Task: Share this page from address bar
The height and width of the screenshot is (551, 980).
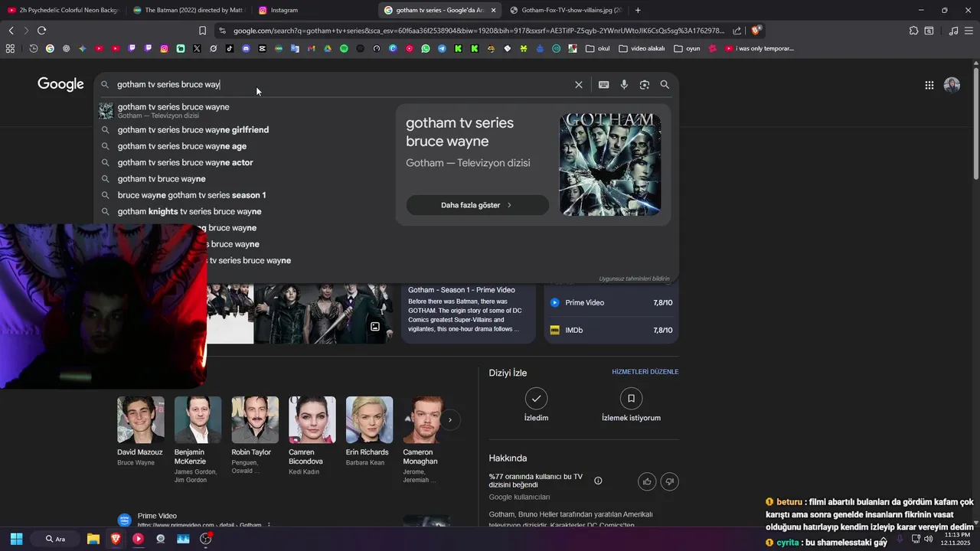Action: click(x=737, y=31)
